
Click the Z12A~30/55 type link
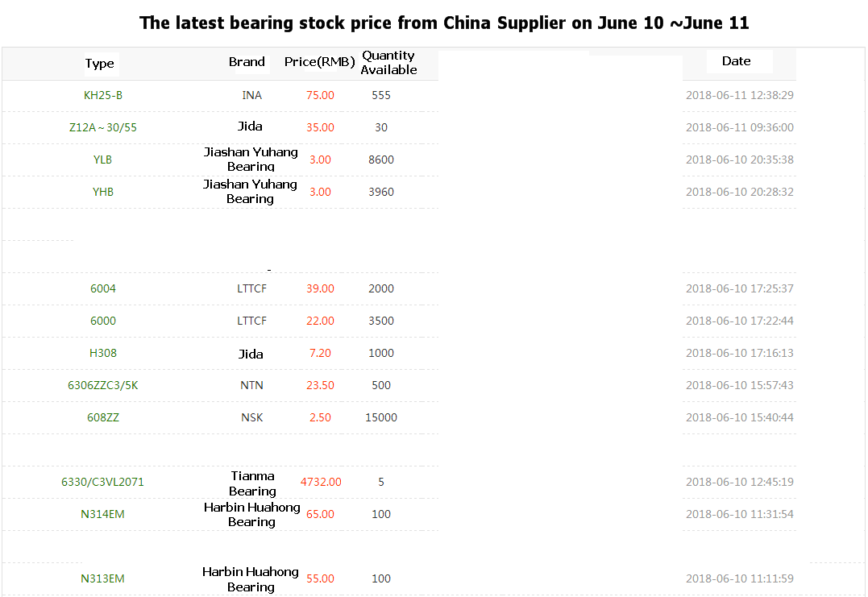[103, 127]
